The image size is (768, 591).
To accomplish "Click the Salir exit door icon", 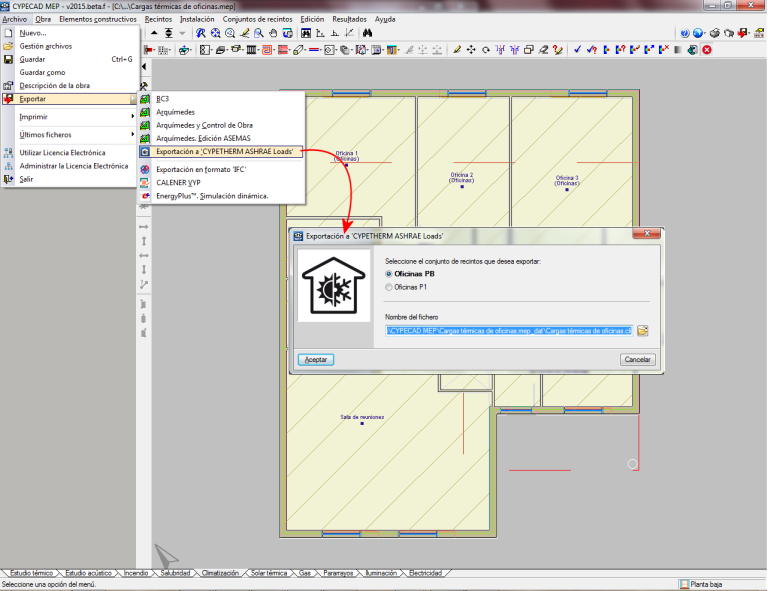I will pyautogui.click(x=9, y=179).
